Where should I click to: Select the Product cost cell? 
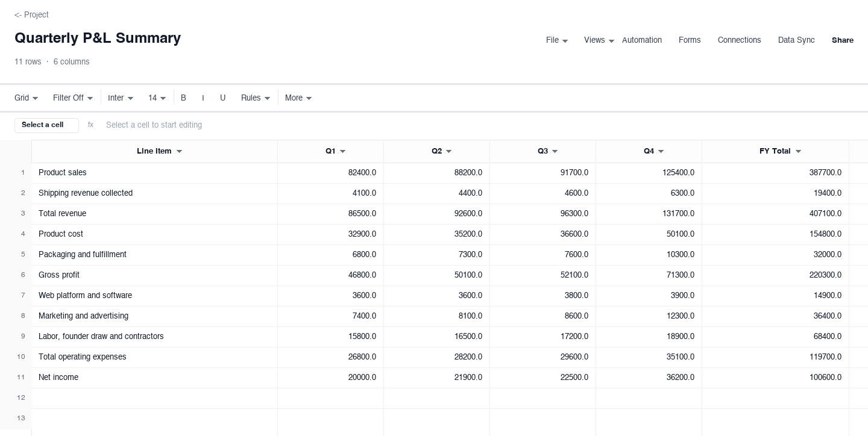154,234
